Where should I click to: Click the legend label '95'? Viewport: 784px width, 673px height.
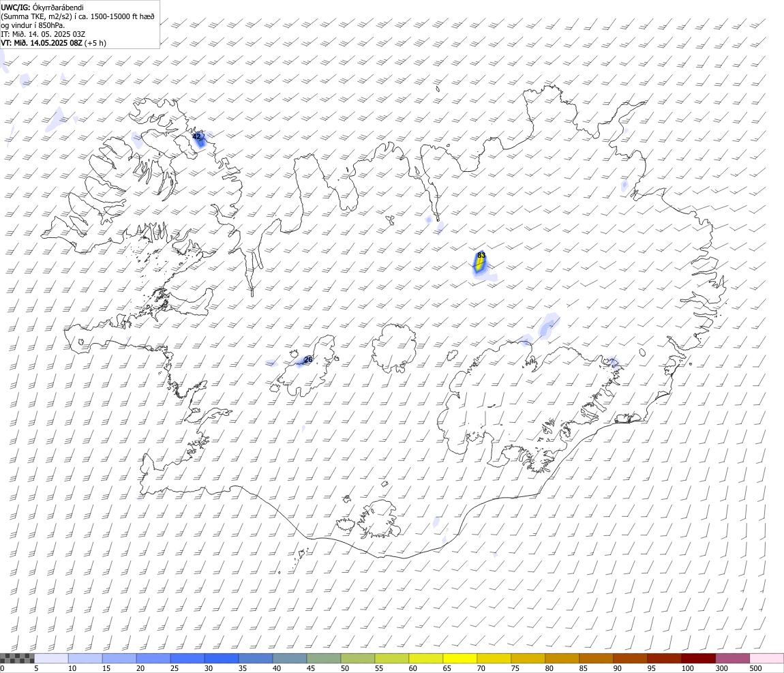pos(652,668)
